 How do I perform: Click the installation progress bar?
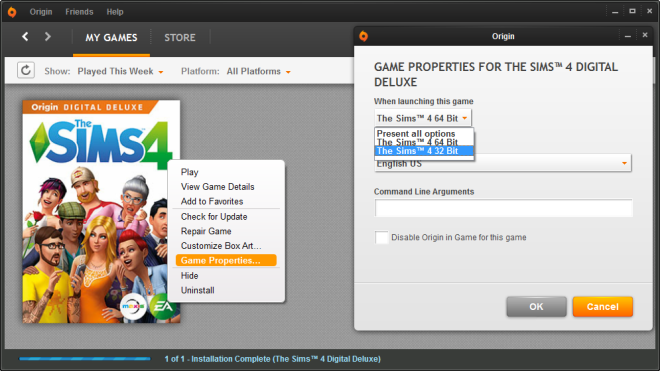tap(85, 359)
